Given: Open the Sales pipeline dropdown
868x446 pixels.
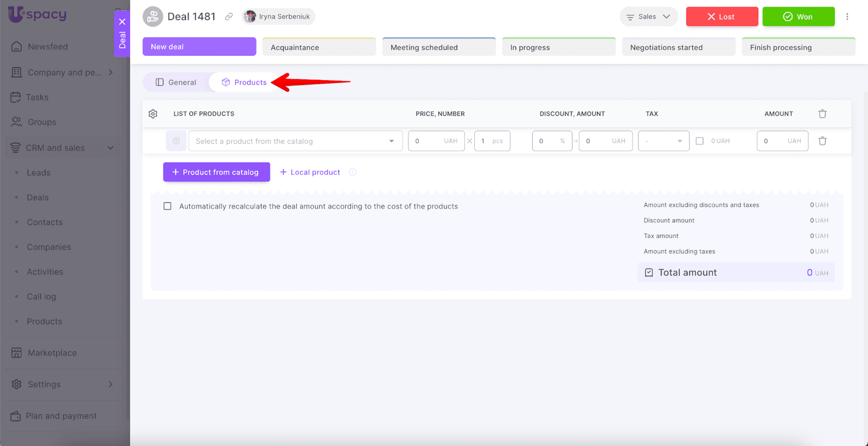Looking at the screenshot, I should tap(648, 17).
